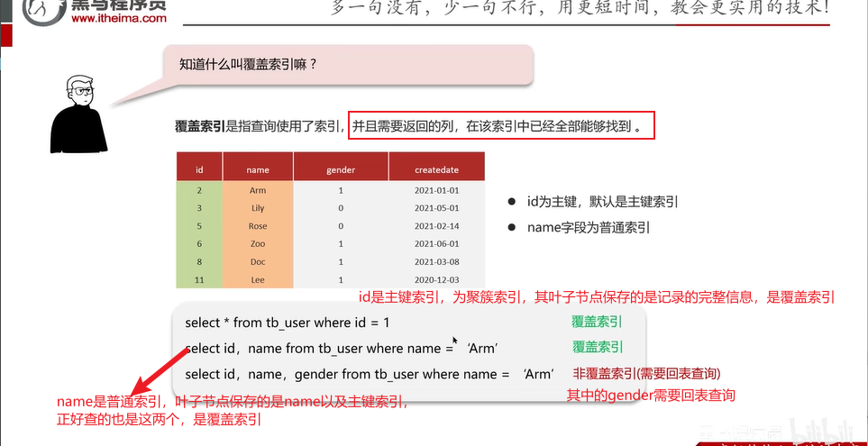The image size is (868, 446).
Task: Click the id column header
Action: point(199,170)
